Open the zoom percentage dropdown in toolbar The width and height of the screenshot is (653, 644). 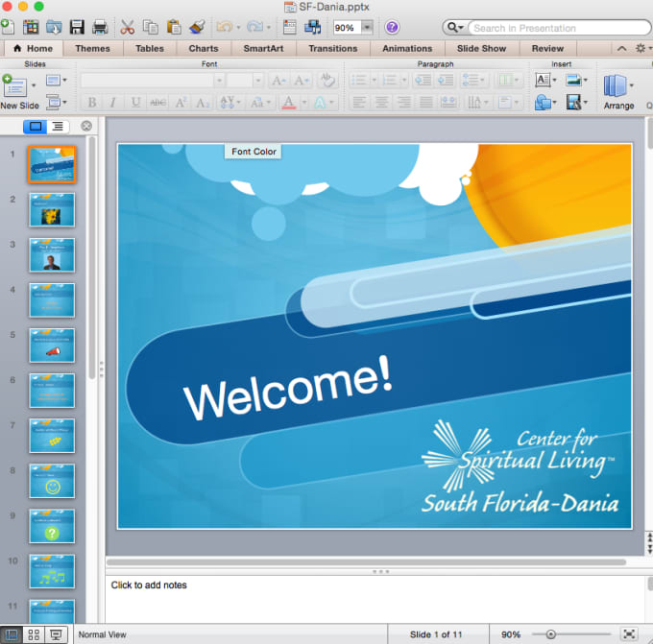(x=367, y=28)
